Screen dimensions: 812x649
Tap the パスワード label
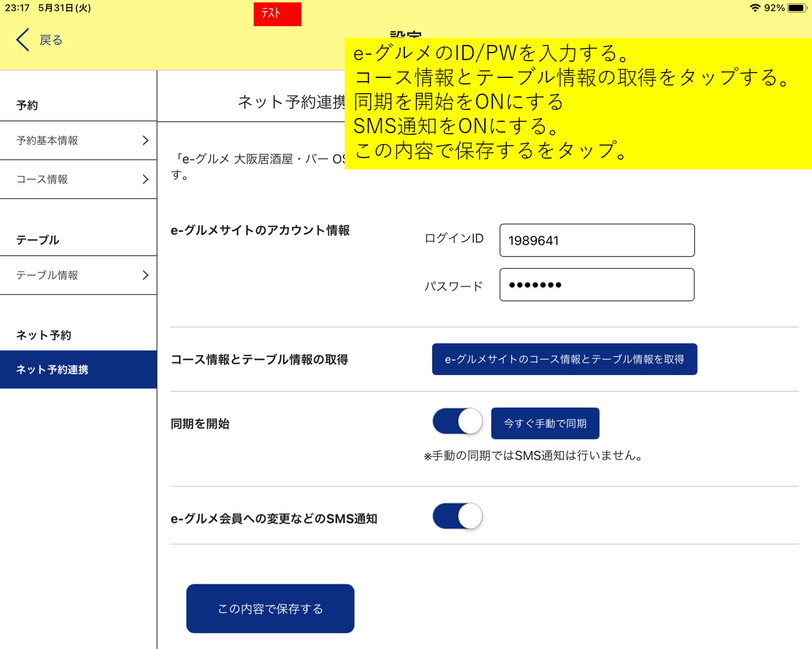(x=454, y=286)
